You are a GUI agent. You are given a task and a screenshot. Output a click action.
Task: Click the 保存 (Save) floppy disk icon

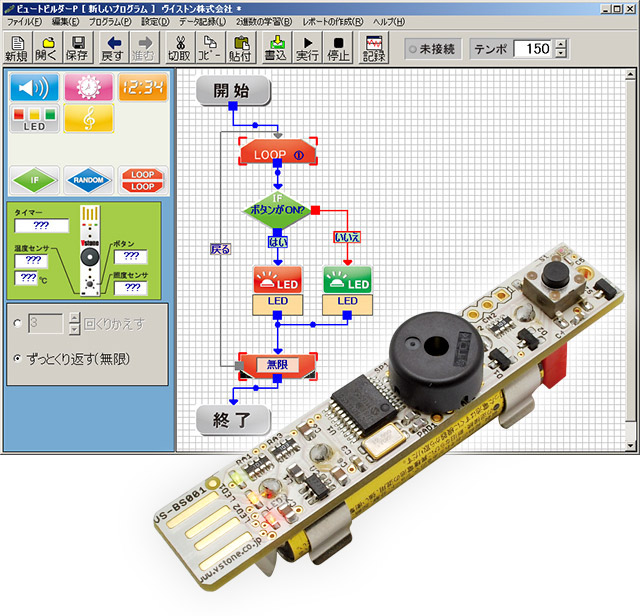(77, 48)
